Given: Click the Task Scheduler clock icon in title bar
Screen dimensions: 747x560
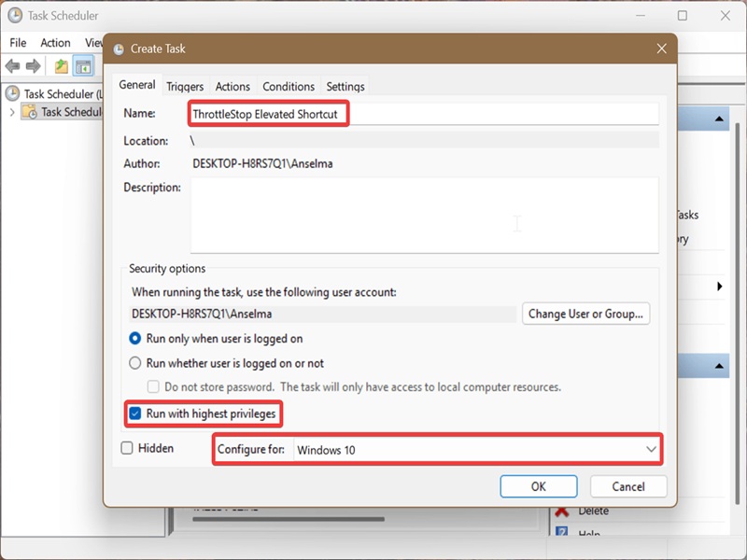Looking at the screenshot, I should pyautogui.click(x=15, y=15).
